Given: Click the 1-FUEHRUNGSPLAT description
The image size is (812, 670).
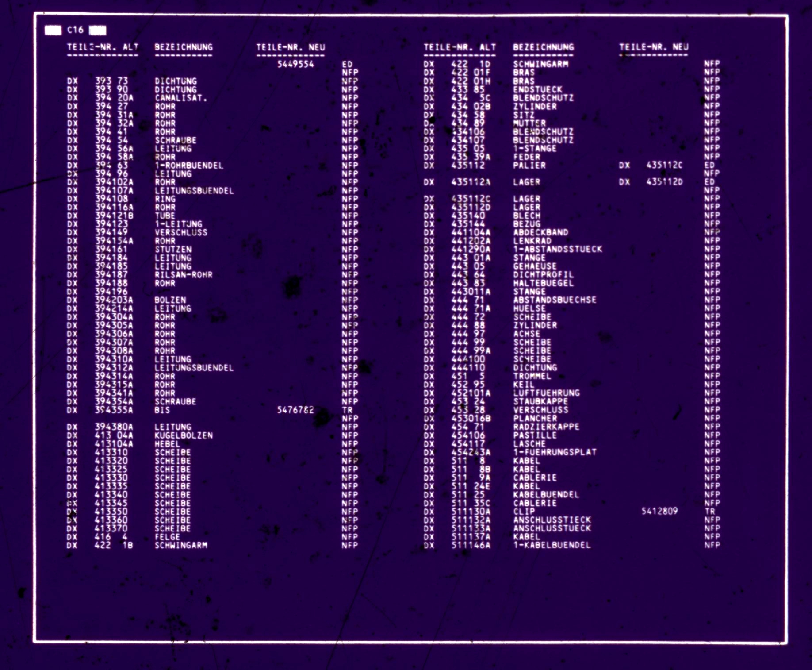Looking at the screenshot, I should [x=555, y=452].
